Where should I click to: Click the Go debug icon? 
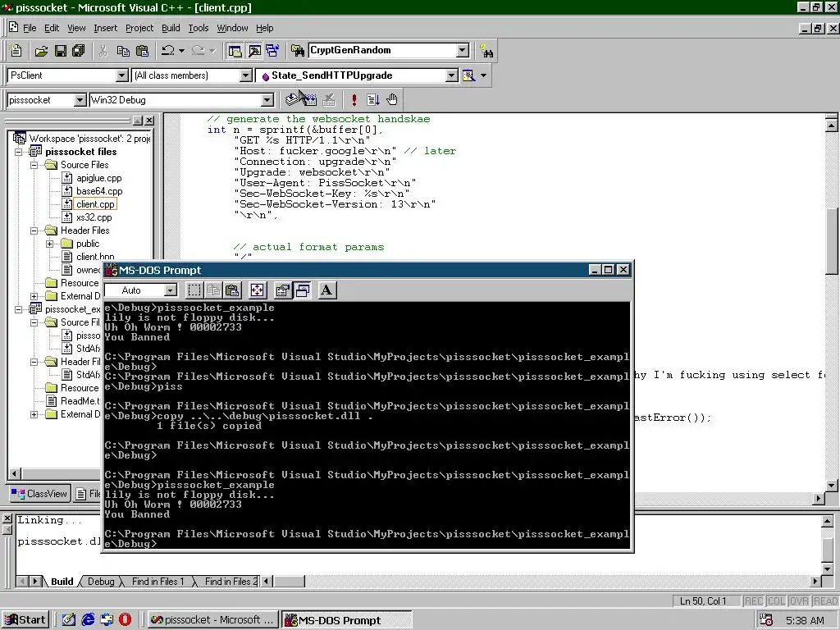tap(373, 99)
